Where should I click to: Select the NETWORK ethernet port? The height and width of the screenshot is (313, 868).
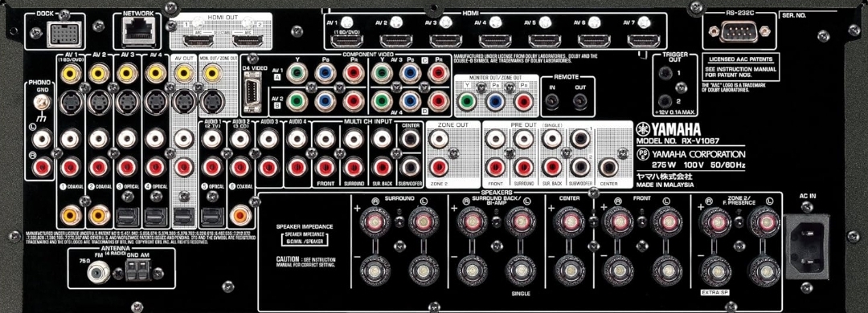click(x=137, y=31)
